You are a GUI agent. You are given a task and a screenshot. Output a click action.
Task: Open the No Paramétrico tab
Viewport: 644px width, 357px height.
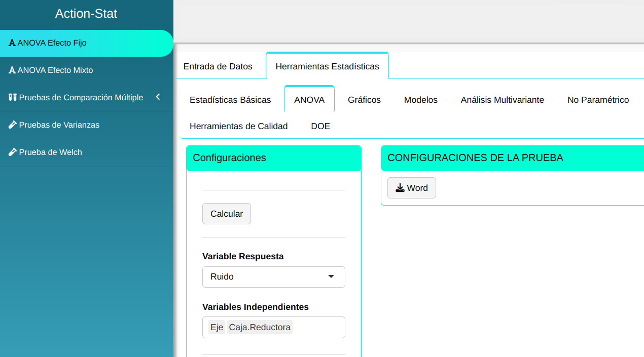click(598, 100)
